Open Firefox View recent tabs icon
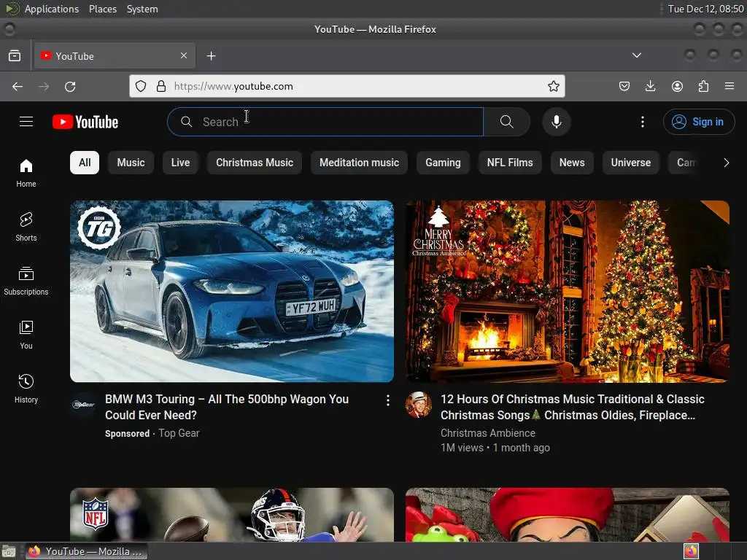 click(15, 55)
